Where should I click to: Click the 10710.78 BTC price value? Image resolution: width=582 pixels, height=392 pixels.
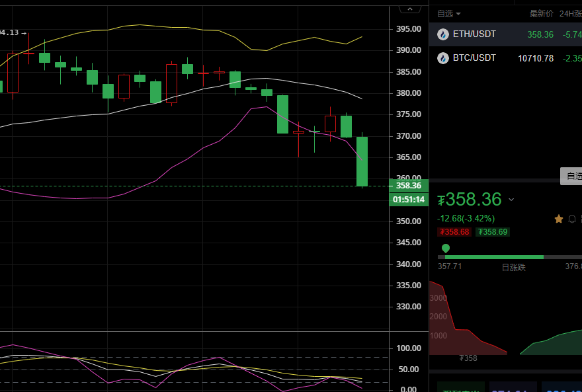[536, 58]
